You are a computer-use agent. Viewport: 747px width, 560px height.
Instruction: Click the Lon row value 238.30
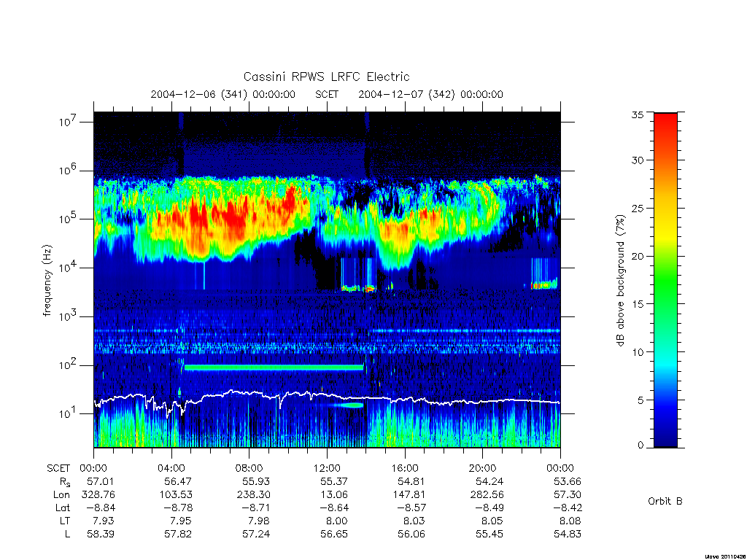click(x=253, y=494)
